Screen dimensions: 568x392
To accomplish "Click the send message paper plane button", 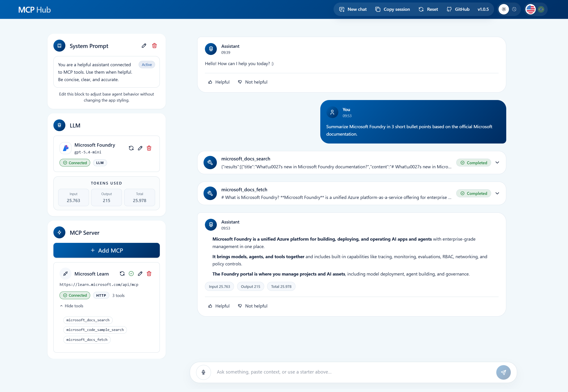I will [x=503, y=372].
